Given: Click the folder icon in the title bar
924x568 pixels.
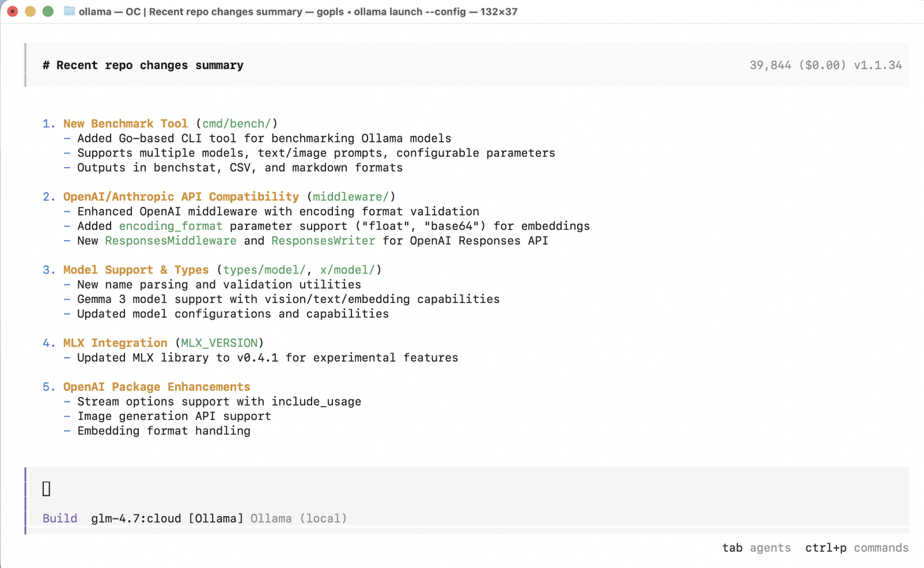Looking at the screenshot, I should 69,11.
